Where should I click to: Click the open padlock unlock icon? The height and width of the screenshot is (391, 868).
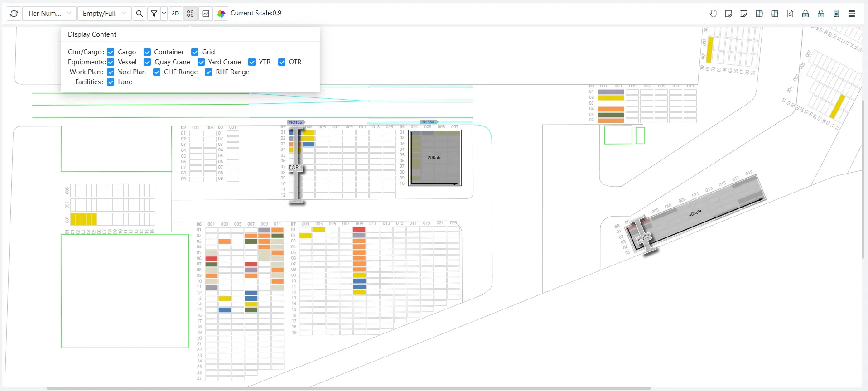click(x=821, y=14)
